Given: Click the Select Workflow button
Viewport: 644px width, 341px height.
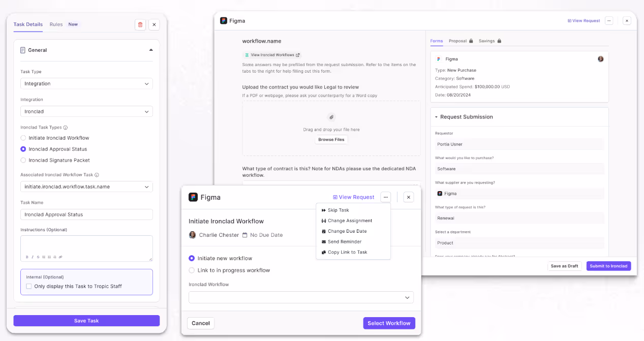Looking at the screenshot, I should (389, 323).
